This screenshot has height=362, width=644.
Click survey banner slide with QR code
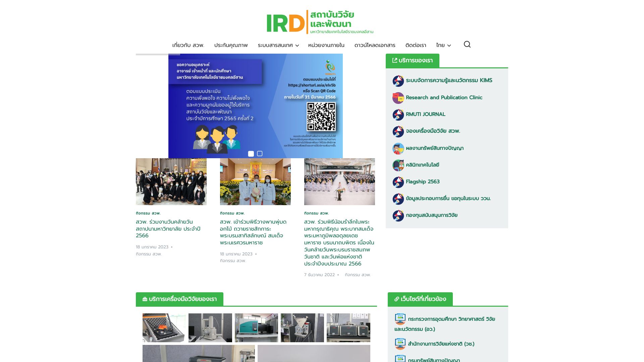point(256,106)
